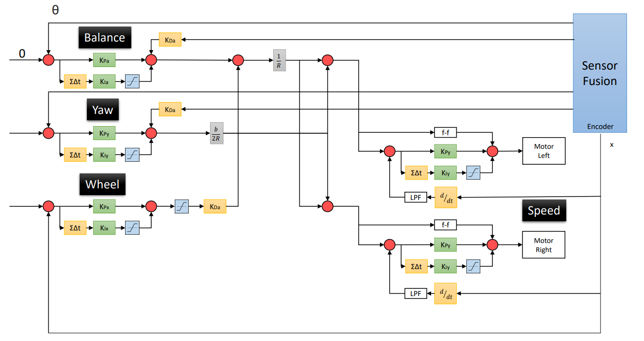
Task: Select the KPx gain block in Wheel path
Action: coord(105,206)
